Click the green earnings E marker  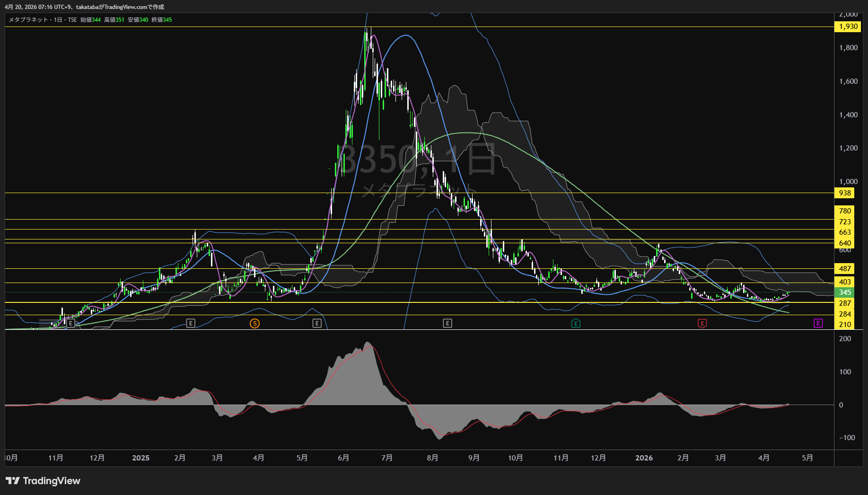[576, 323]
